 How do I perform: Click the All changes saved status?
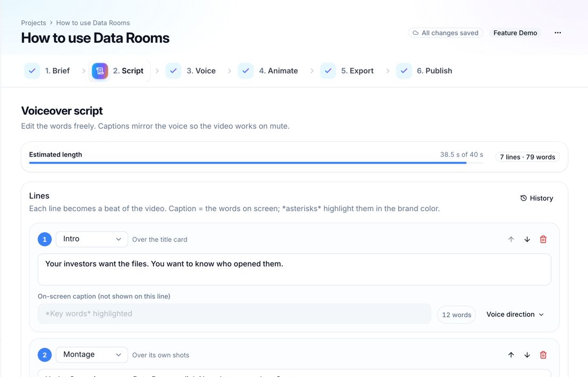445,33
